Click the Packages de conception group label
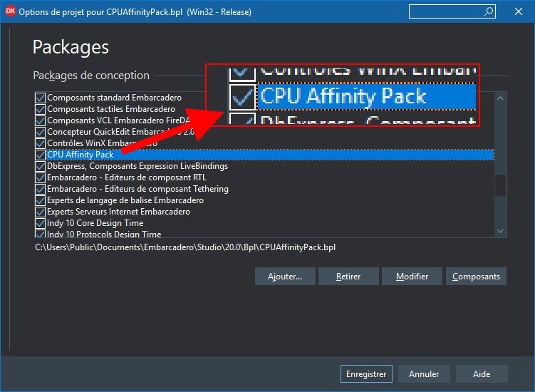 91,75
